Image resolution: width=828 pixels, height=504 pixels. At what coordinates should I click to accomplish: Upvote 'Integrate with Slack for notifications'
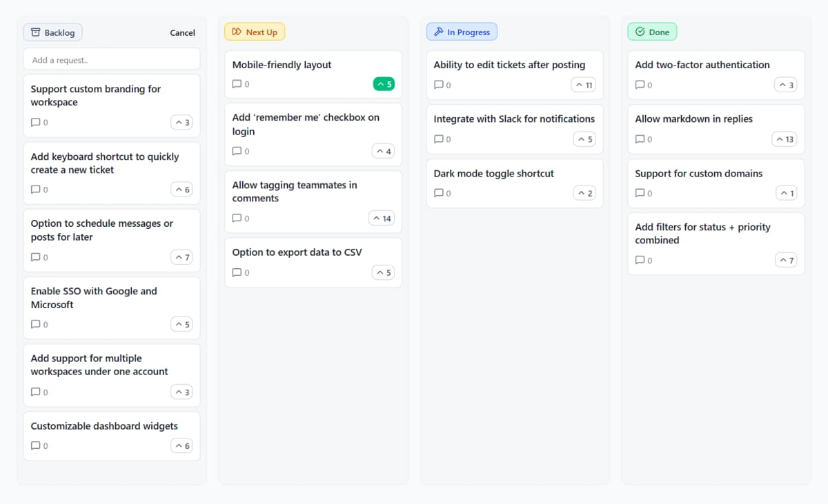tap(584, 139)
